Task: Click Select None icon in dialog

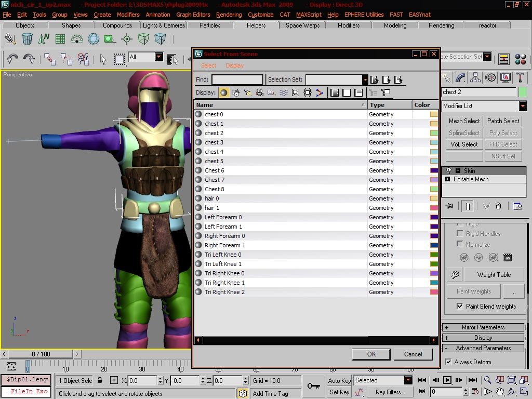Action: pos(347,92)
